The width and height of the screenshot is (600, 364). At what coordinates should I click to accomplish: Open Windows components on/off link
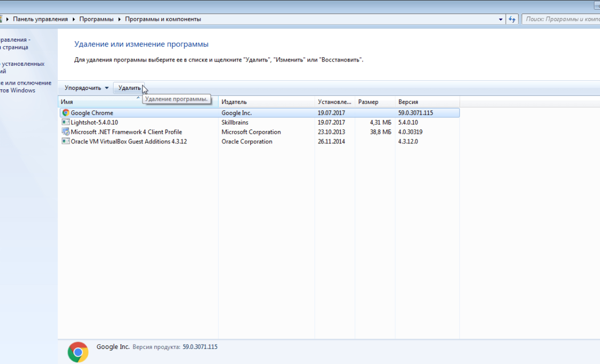[26, 87]
